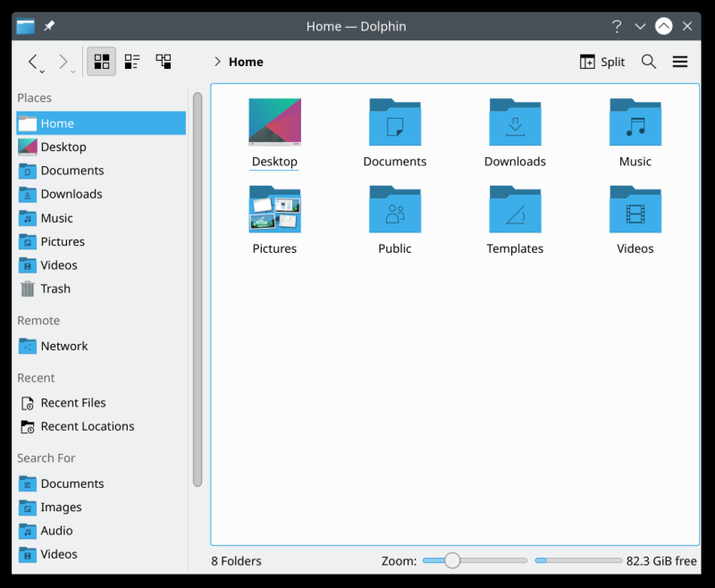Go back using the back arrow
715x588 pixels.
tap(33, 62)
